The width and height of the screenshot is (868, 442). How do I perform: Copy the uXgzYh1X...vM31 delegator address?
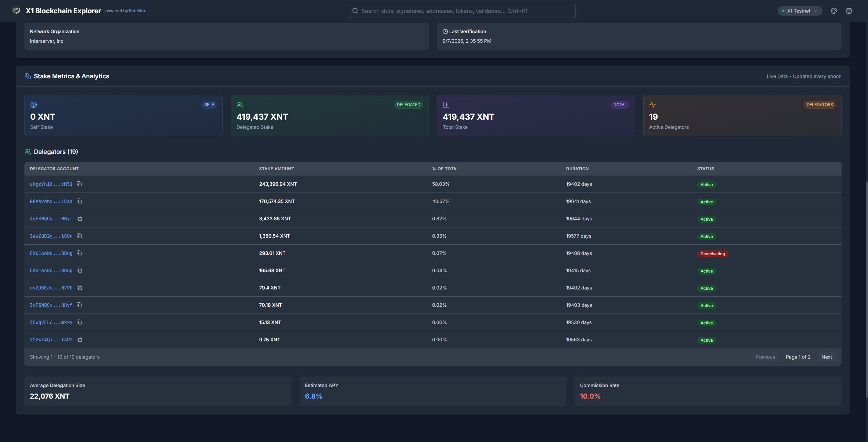tap(79, 184)
